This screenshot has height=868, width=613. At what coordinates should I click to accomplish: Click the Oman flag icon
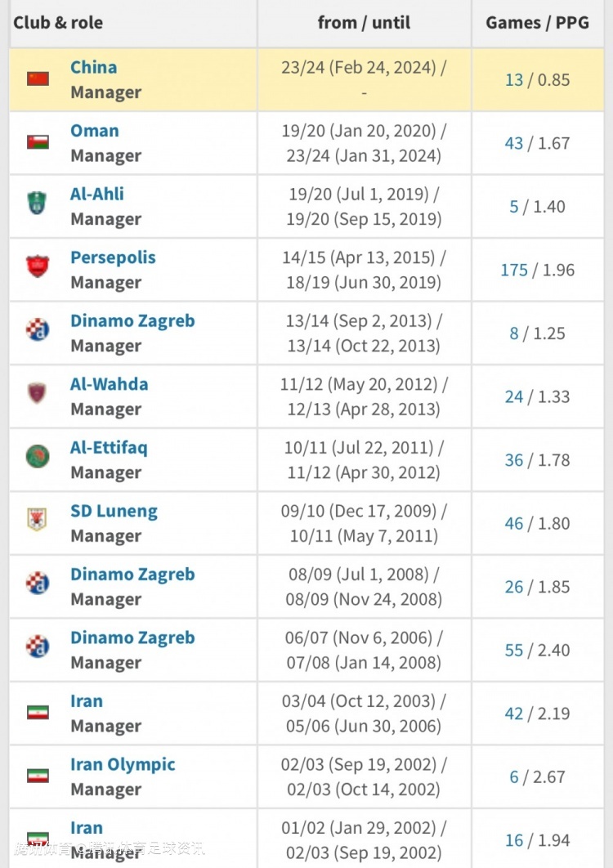[38, 142]
